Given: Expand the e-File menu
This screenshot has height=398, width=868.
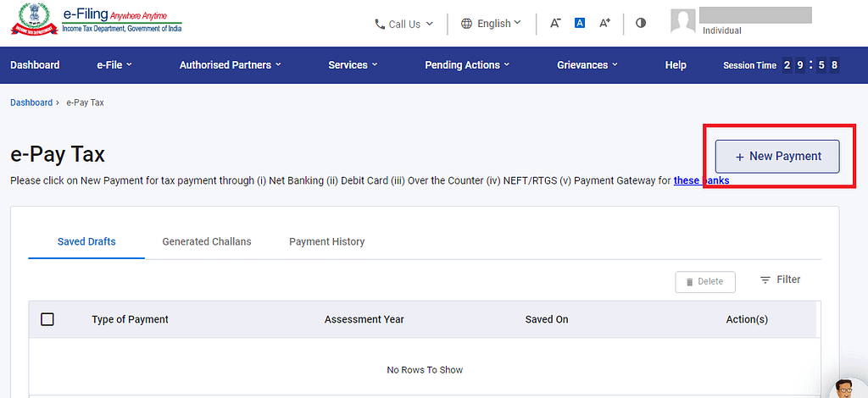Looking at the screenshot, I should tap(114, 64).
